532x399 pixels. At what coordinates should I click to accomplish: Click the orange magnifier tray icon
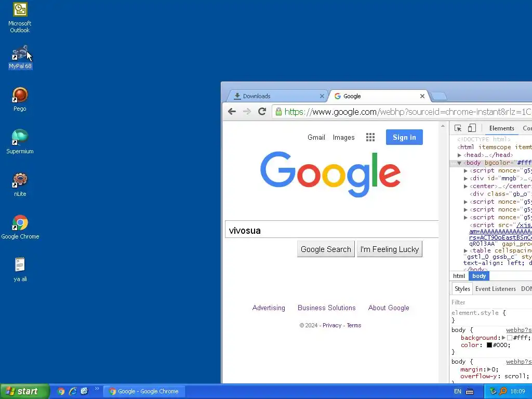click(503, 391)
